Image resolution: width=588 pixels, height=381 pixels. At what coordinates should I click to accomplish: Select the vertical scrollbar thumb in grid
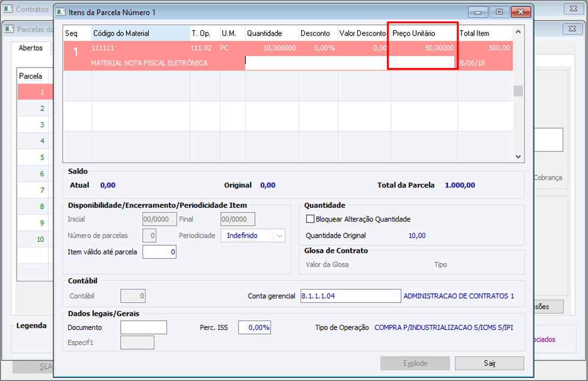[x=518, y=91]
